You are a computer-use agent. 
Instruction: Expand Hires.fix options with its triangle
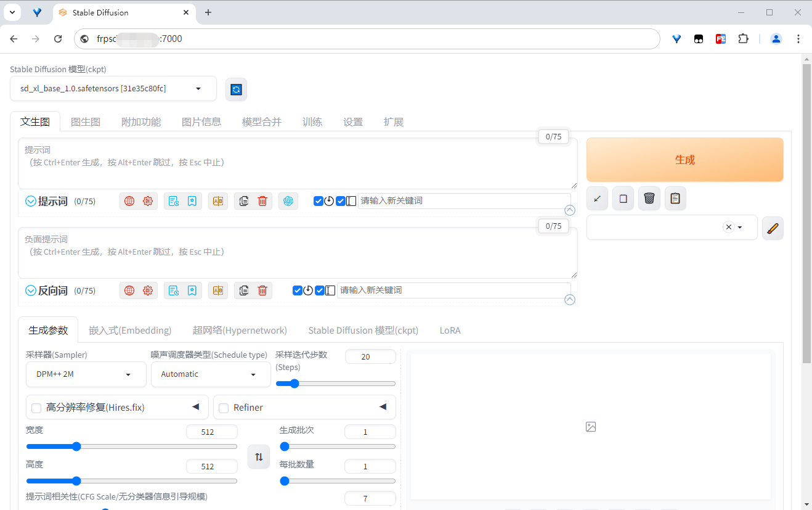click(196, 407)
